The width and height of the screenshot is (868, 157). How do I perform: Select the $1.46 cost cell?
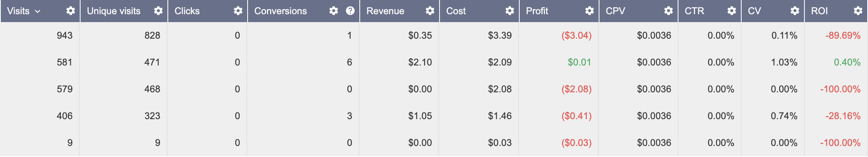tap(500, 116)
